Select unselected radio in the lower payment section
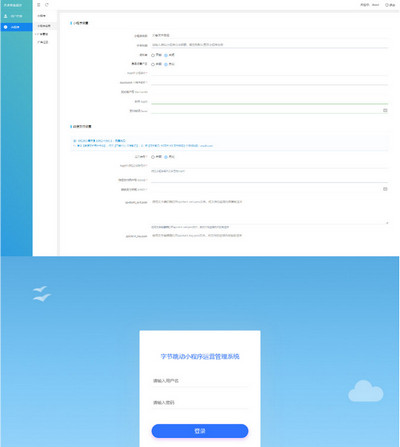 (153, 157)
